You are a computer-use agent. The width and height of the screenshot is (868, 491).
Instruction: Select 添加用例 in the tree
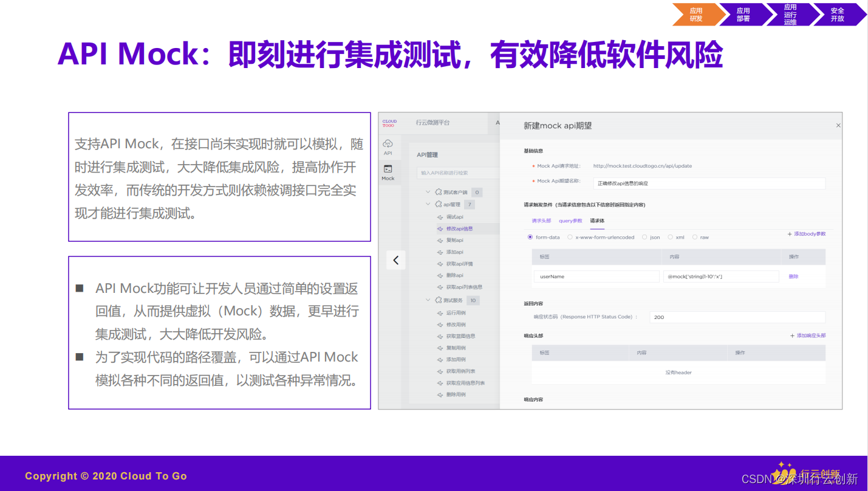(456, 360)
